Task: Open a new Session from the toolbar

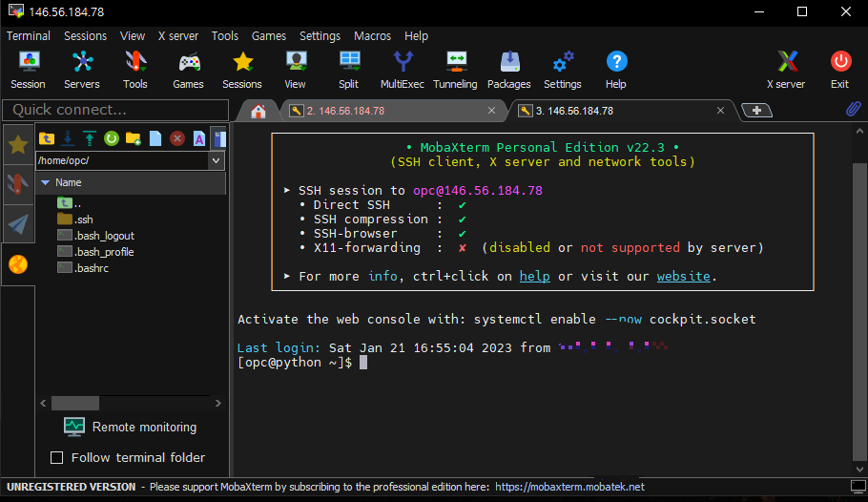Action: tap(28, 71)
